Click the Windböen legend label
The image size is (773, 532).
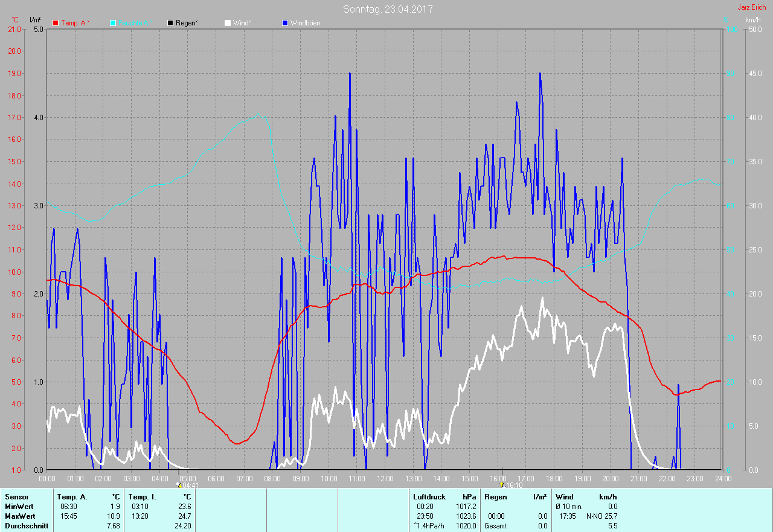[x=306, y=23]
